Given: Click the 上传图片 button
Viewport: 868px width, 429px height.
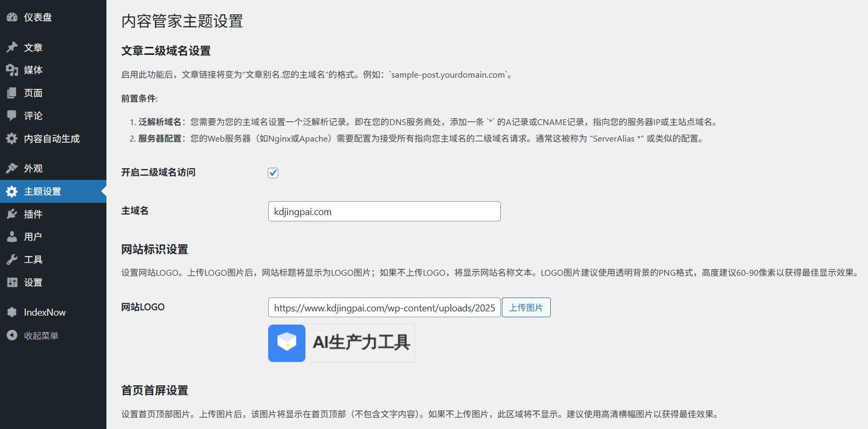Looking at the screenshot, I should [x=526, y=308].
